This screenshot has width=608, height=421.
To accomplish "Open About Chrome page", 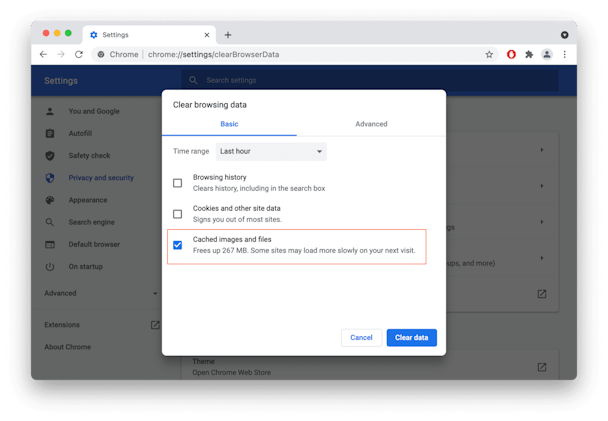I will (67, 347).
